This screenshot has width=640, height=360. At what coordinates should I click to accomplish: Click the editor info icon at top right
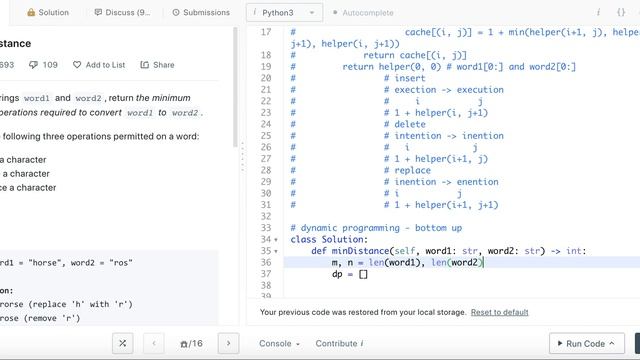point(598,13)
